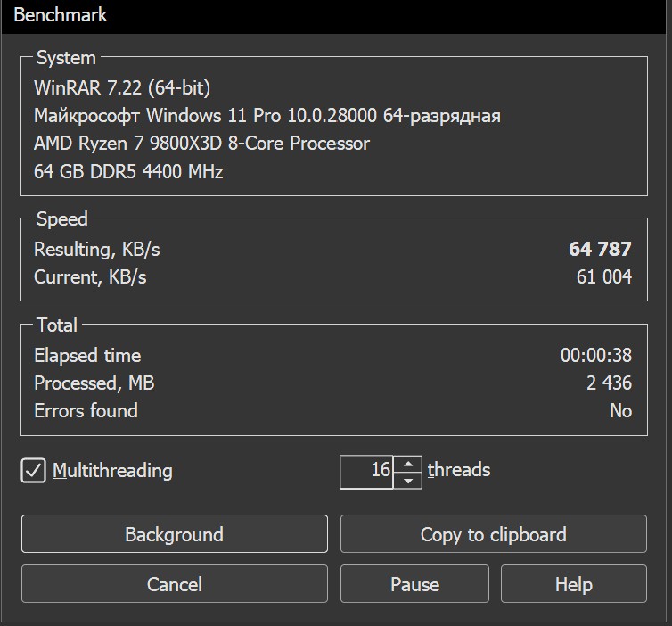
Task: Copy benchmark results to clipboard
Action: click(x=493, y=534)
